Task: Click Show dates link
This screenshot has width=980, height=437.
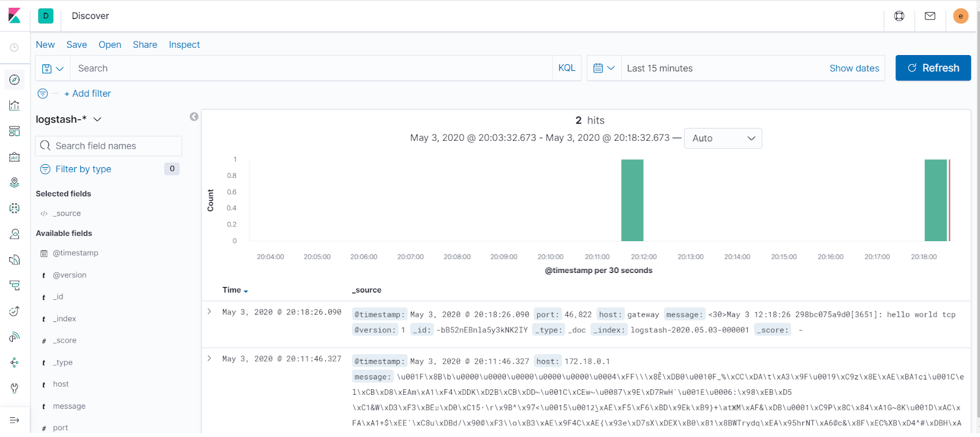Action: [x=854, y=69]
